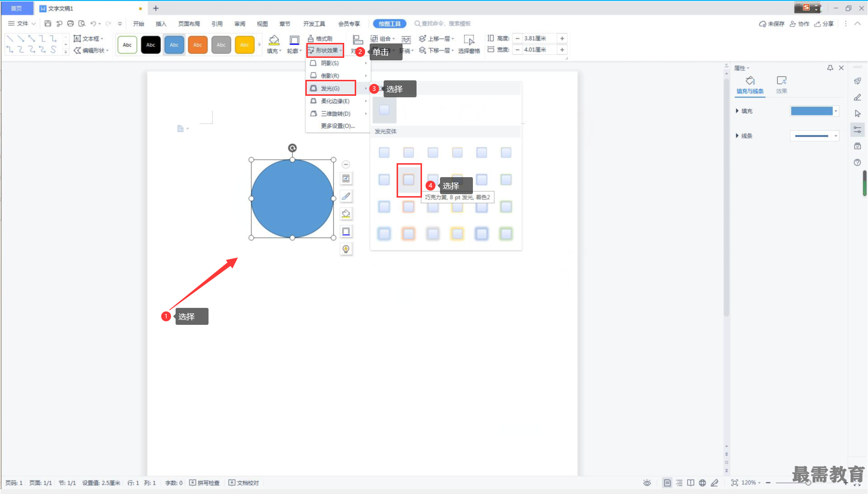
Task: Open the Shape Effects (形状效果) dropdown
Action: [x=325, y=50]
